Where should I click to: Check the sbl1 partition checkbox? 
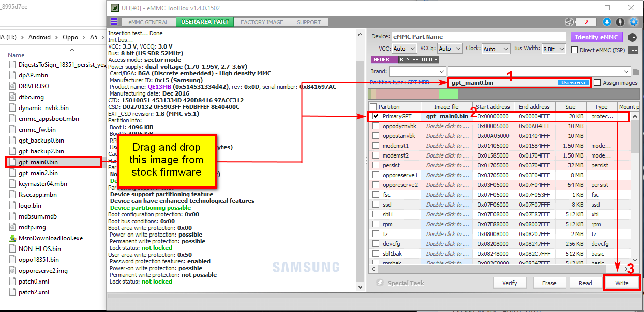(376, 214)
